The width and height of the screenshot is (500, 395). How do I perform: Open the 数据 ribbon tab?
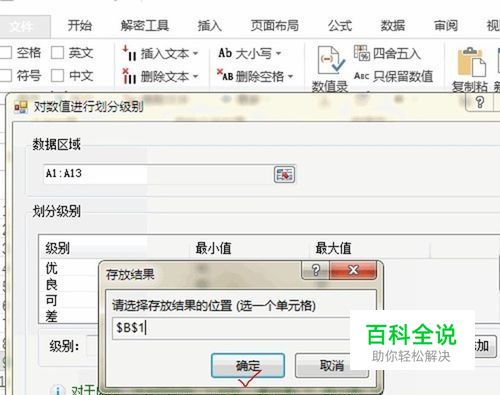click(393, 26)
